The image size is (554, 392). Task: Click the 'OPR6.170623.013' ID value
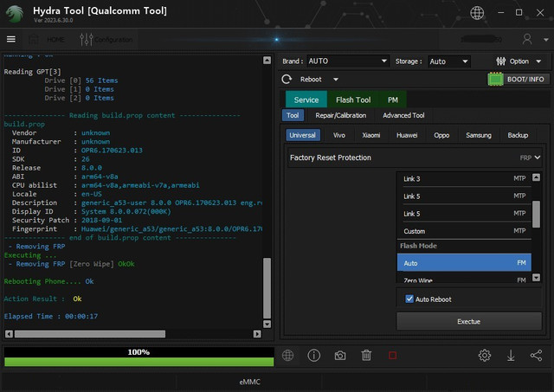tap(112, 150)
